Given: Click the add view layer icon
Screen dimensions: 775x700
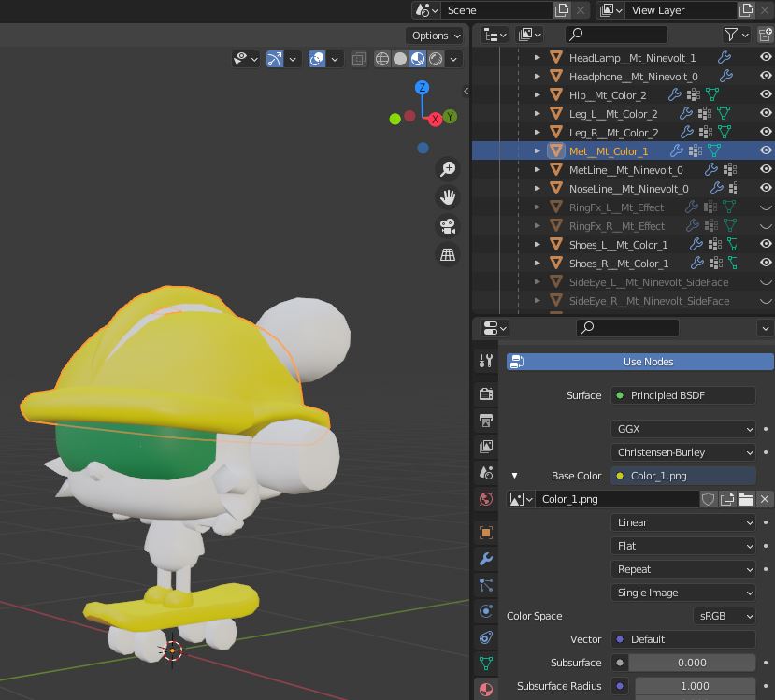Looking at the screenshot, I should (x=746, y=10).
